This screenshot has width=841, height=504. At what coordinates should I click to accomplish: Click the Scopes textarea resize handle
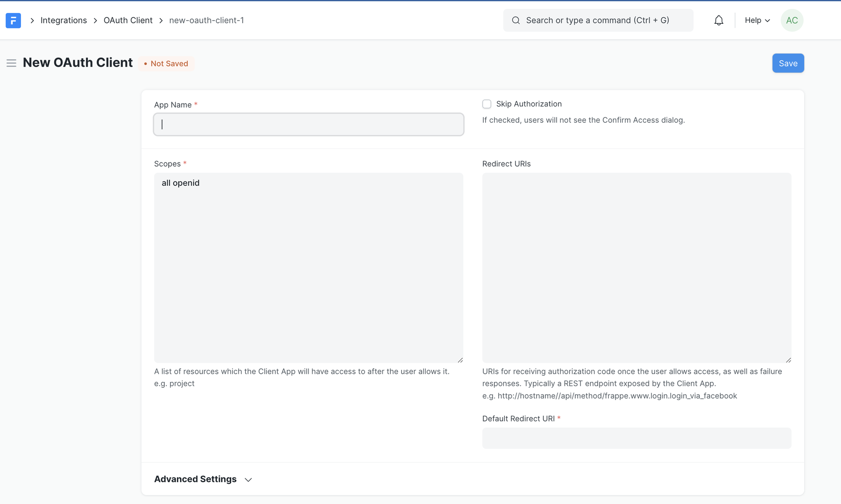click(460, 359)
